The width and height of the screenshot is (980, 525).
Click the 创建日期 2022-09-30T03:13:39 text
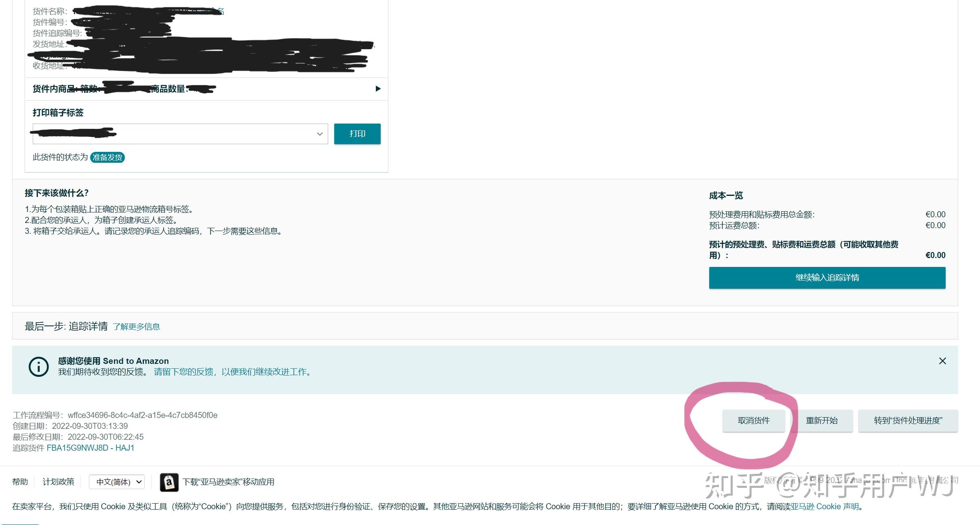[70, 426]
